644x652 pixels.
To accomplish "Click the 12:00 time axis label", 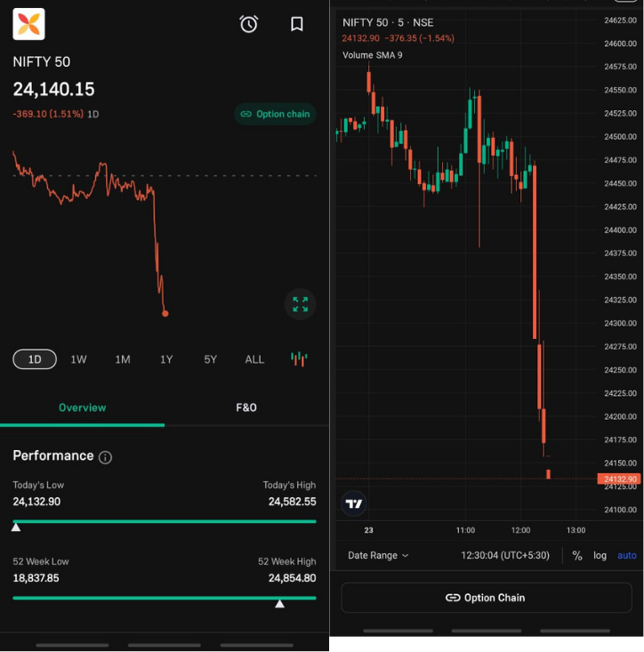I will (520, 530).
